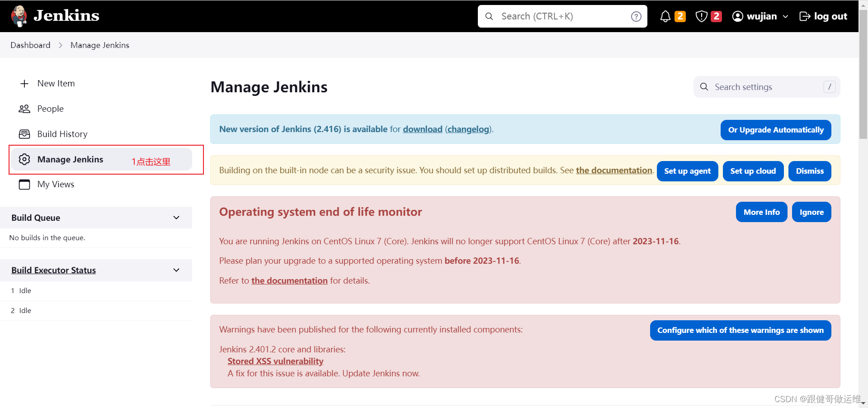Collapse the Build Executor Status chevron

[x=176, y=270]
